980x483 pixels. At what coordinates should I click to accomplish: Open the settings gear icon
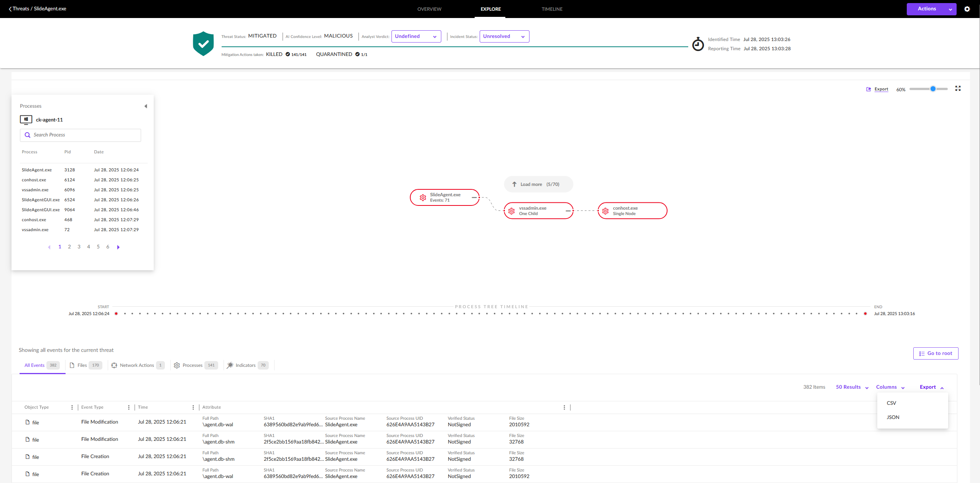pos(967,9)
